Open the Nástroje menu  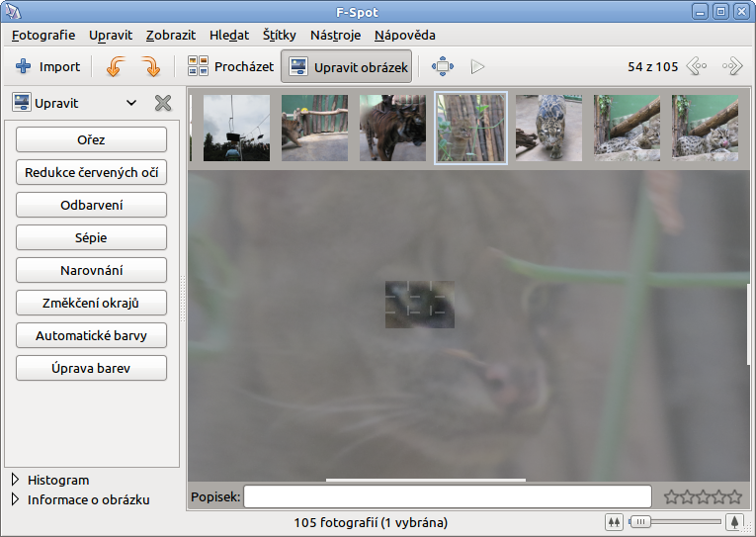[x=335, y=36]
